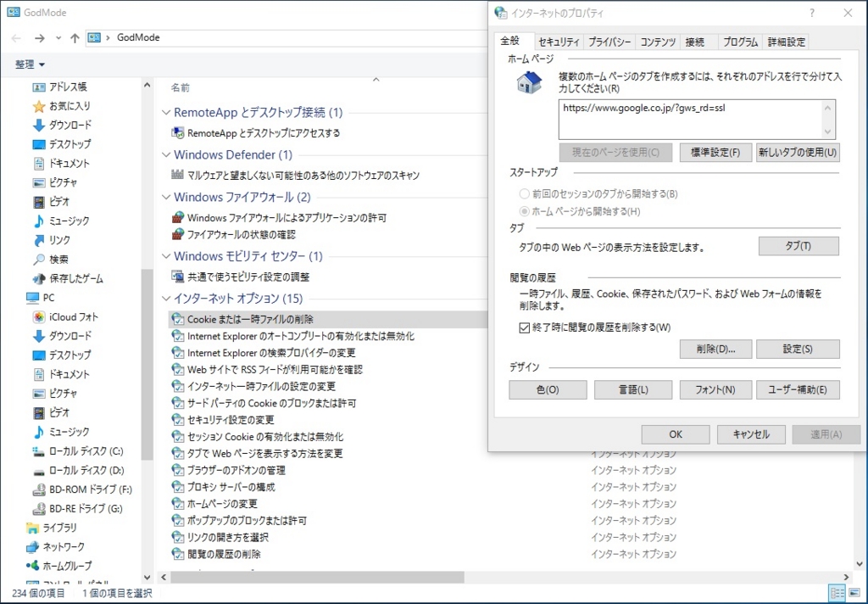Screen dimensions: 868x604
Task: Click the 標準設定(F) button
Action: point(715,153)
